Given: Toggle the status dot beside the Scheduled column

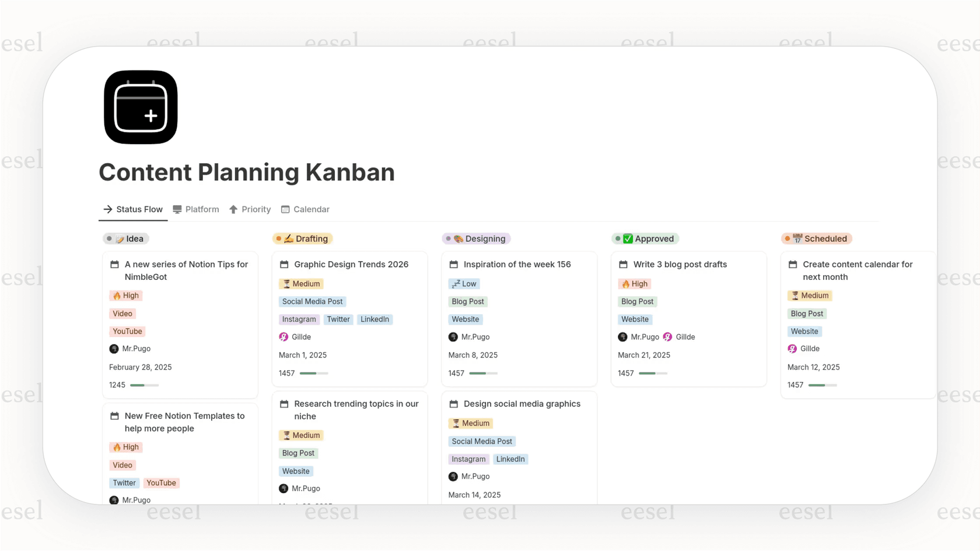Looking at the screenshot, I should pos(787,238).
